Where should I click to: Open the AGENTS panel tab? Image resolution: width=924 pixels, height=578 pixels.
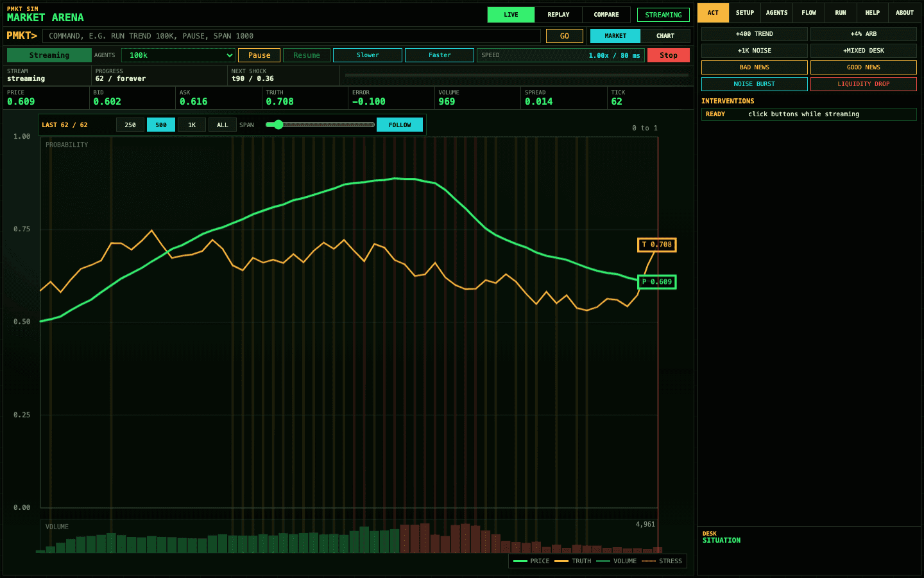[x=776, y=13]
